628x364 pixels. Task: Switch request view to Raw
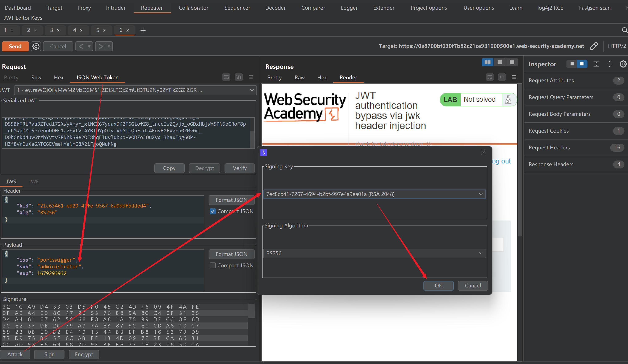point(36,77)
